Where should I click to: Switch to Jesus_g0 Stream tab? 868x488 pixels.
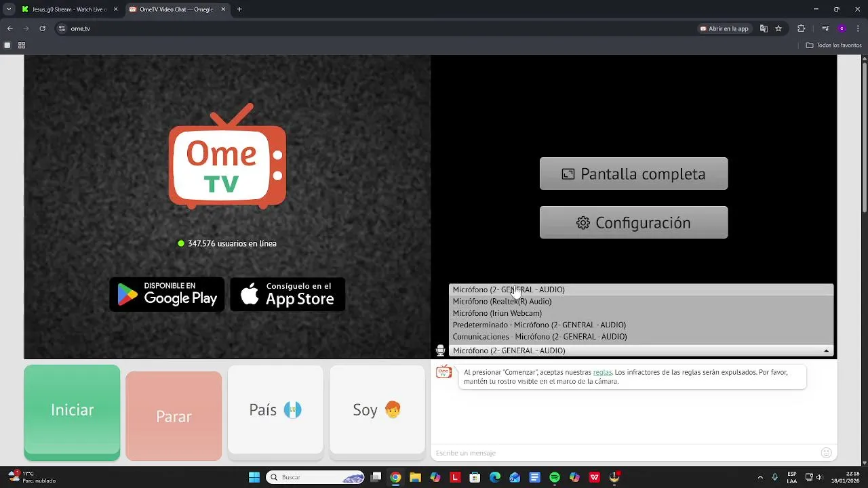(x=69, y=9)
